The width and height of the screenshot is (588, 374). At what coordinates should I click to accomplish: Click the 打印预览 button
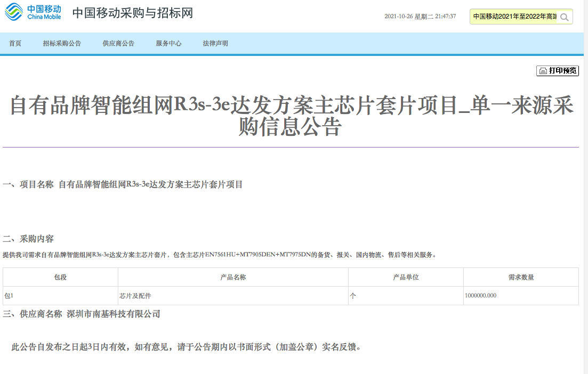pos(558,70)
